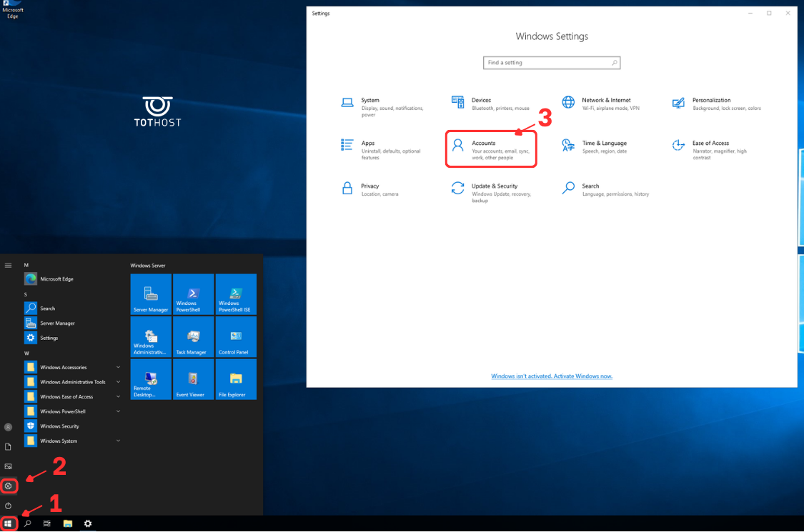This screenshot has width=804, height=532.
Task: Expand the Start menu hamburger button
Action: click(x=8, y=266)
